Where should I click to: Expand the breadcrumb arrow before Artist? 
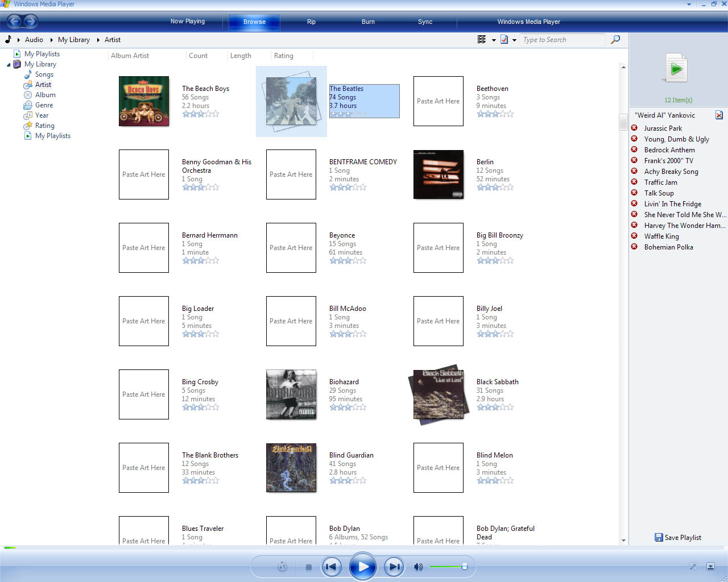click(98, 40)
